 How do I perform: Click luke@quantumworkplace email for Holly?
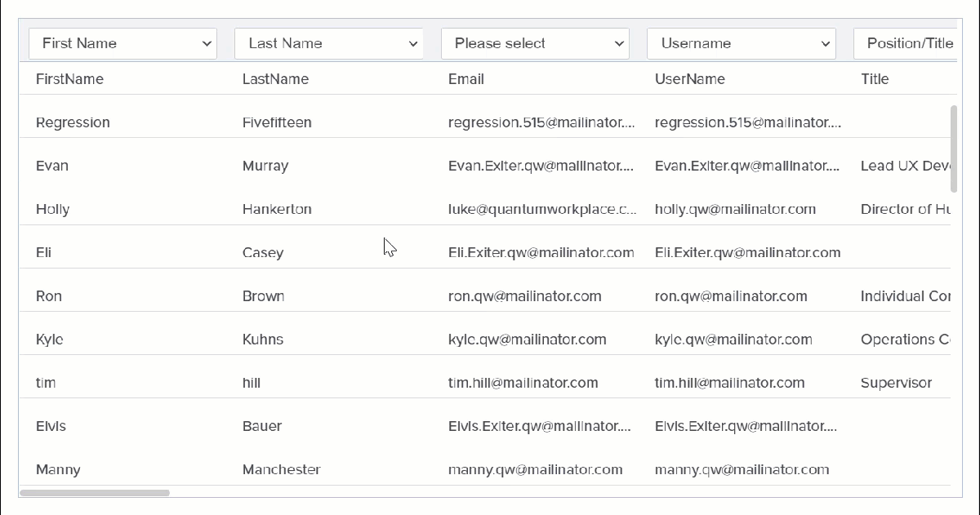point(542,209)
